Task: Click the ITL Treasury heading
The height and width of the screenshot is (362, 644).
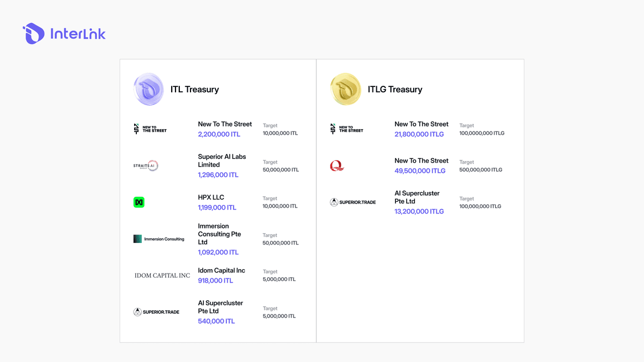Action: point(195,90)
